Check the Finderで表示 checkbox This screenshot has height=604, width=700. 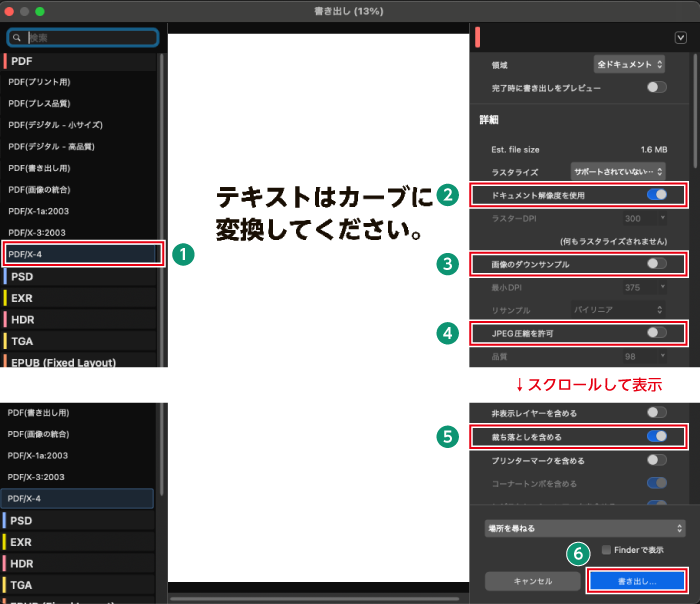click(606, 549)
